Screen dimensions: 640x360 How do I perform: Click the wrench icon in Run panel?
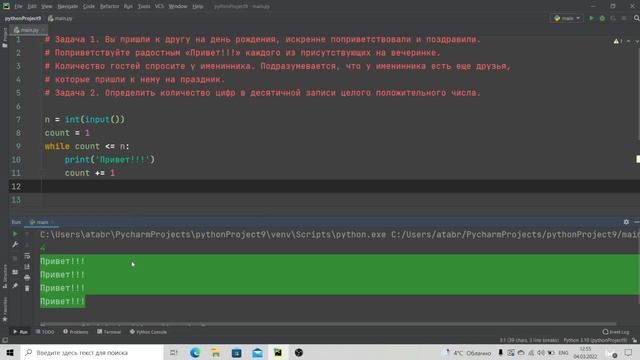coord(15,244)
